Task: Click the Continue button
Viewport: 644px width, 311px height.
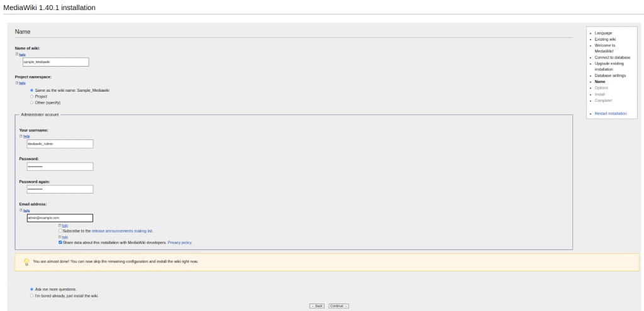Action: (338, 306)
